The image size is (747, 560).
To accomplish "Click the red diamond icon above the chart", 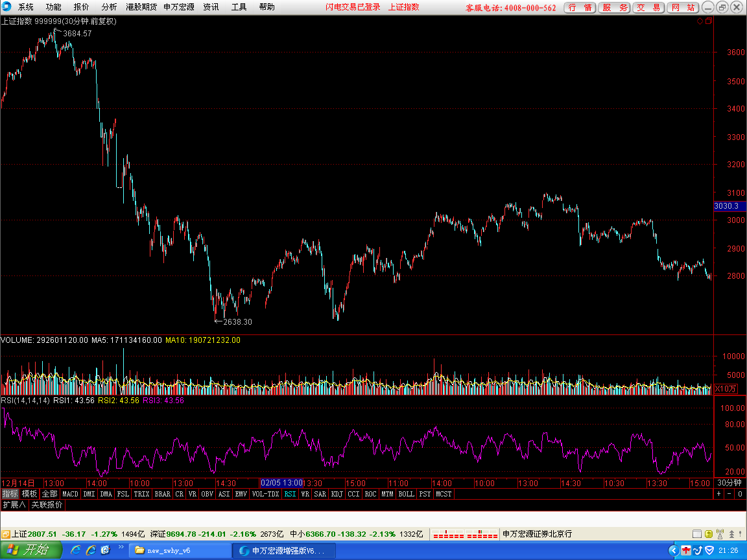I will pyautogui.click(x=700, y=21).
